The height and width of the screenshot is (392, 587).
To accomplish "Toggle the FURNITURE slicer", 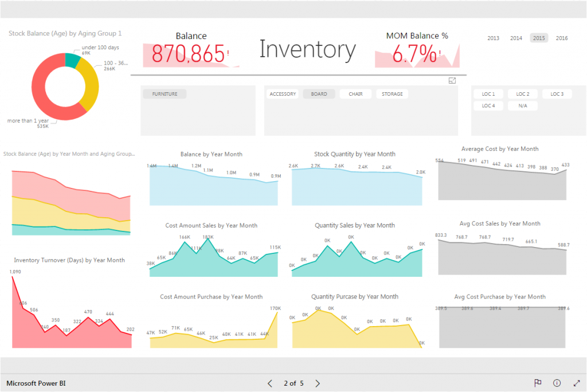I will click(x=165, y=94).
